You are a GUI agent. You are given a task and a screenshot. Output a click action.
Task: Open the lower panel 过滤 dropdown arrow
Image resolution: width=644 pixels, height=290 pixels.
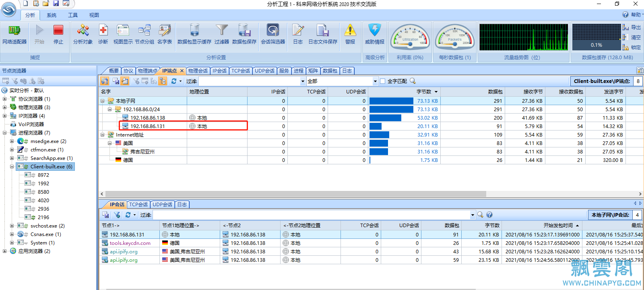pos(473,215)
